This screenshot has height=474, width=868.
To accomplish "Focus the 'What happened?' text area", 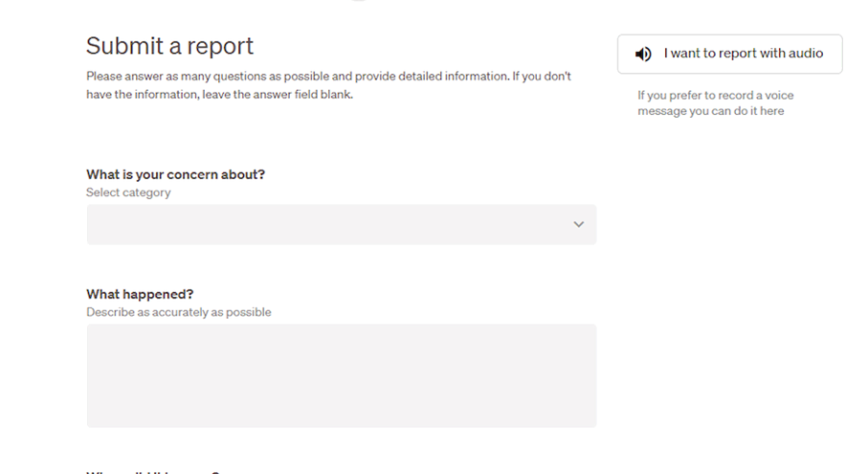I will coord(342,375).
